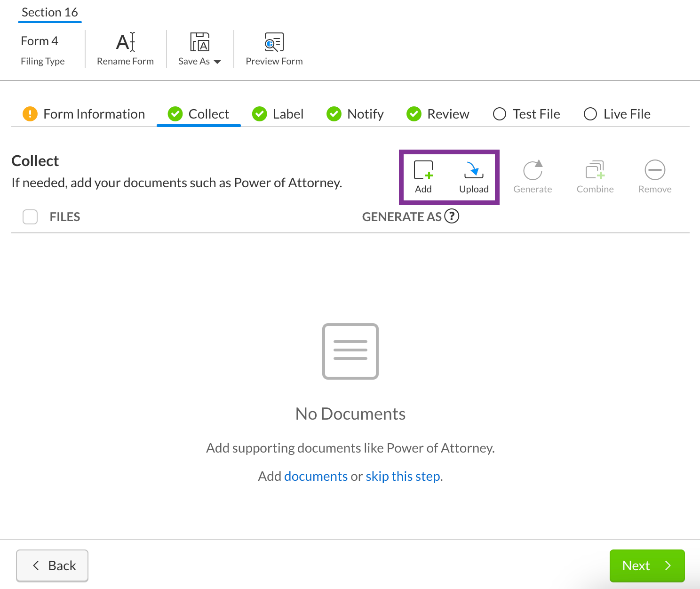Viewport: 700px width, 589px height.
Task: Open the Form 4 Filing Type selector
Action: tap(42, 50)
